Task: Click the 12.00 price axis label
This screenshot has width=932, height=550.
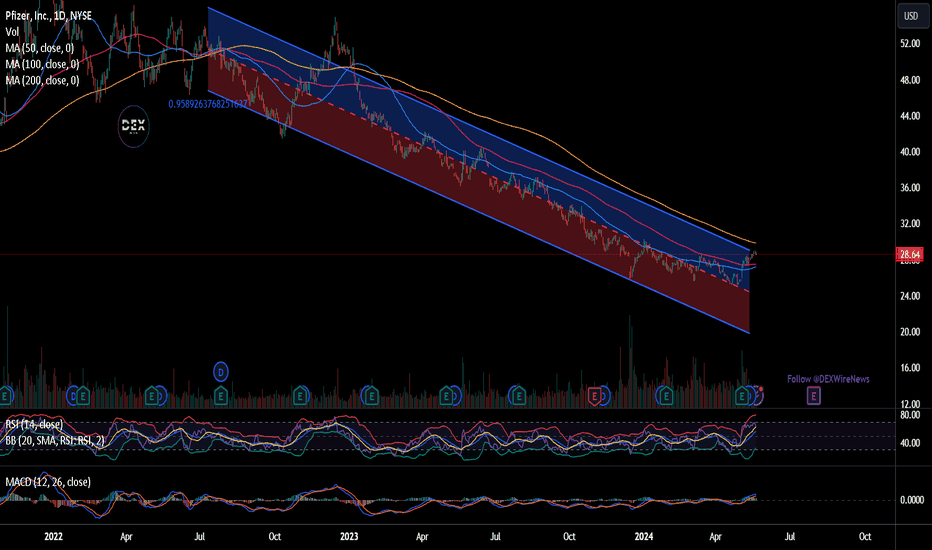Action: coord(910,404)
